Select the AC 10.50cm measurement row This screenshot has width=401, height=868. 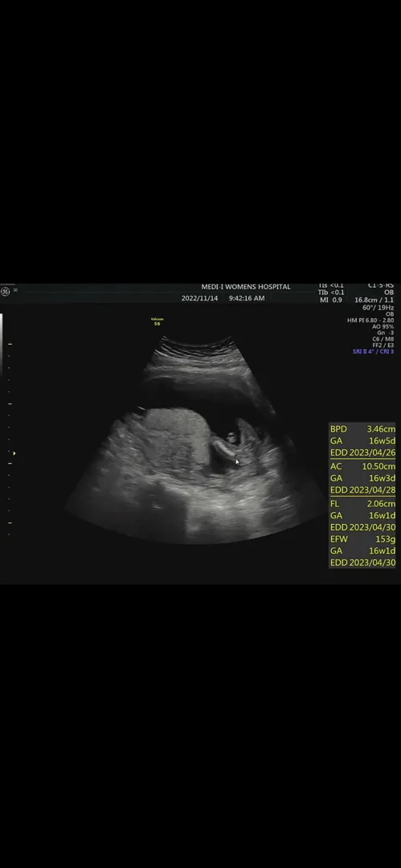(362, 466)
